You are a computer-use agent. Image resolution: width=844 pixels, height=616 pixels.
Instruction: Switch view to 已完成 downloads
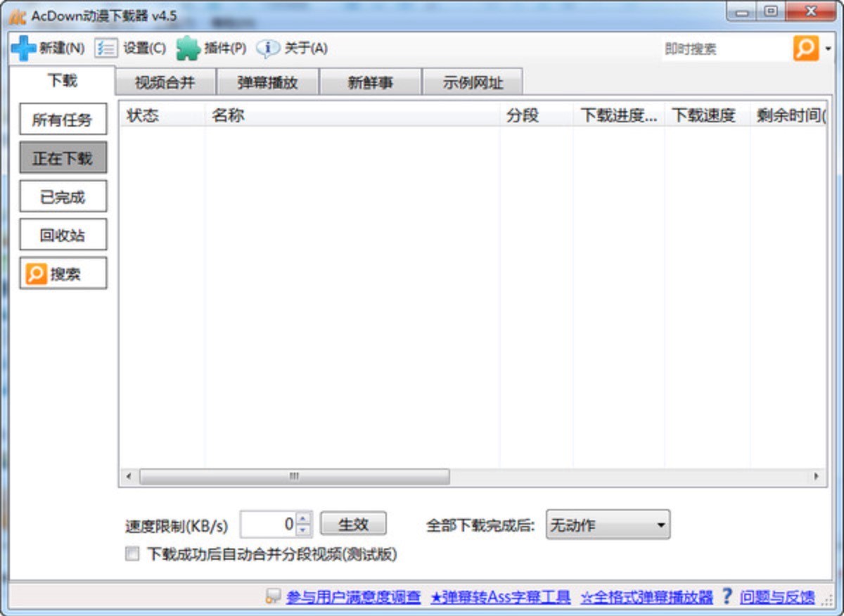pos(63,195)
